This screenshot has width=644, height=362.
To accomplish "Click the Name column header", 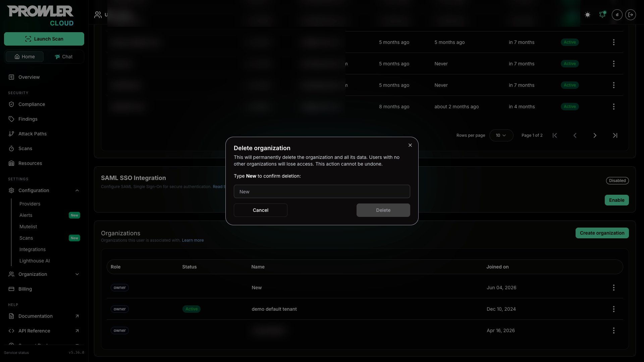I will click(258, 267).
